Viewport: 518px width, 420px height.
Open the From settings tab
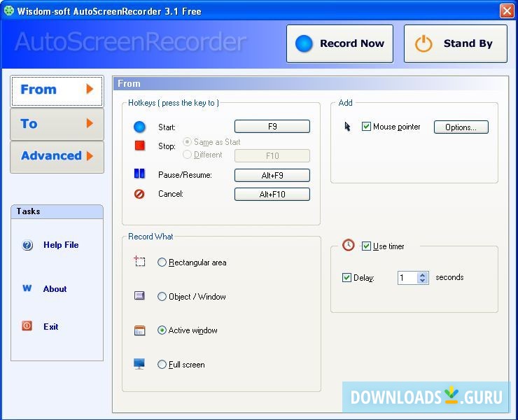pyautogui.click(x=57, y=91)
